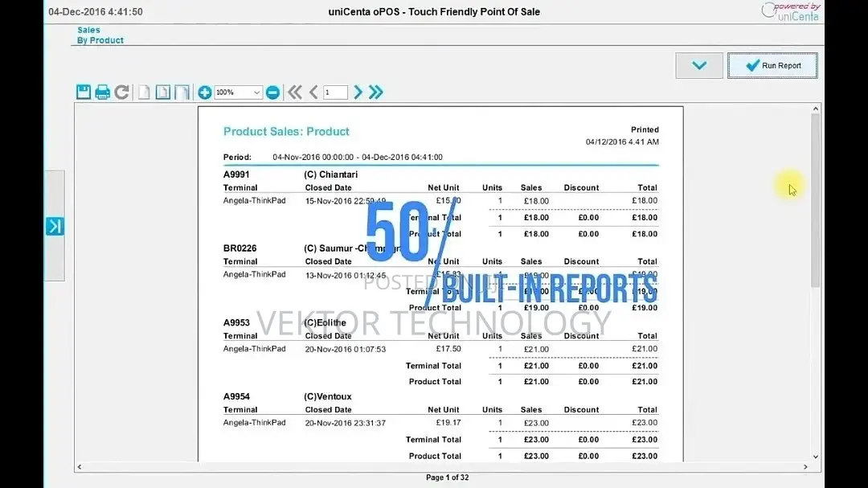Viewport: 868px width, 488px height.
Task: Select the fit width page view icon
Action: click(x=182, y=92)
